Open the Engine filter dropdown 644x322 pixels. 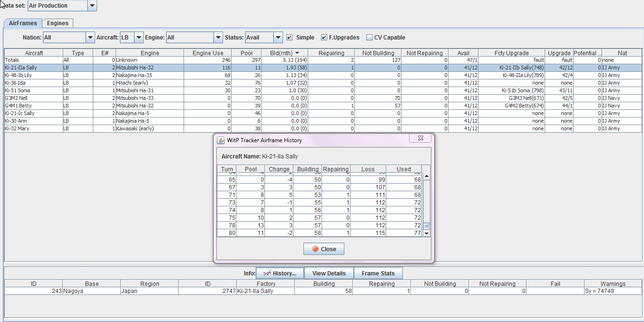tap(218, 38)
